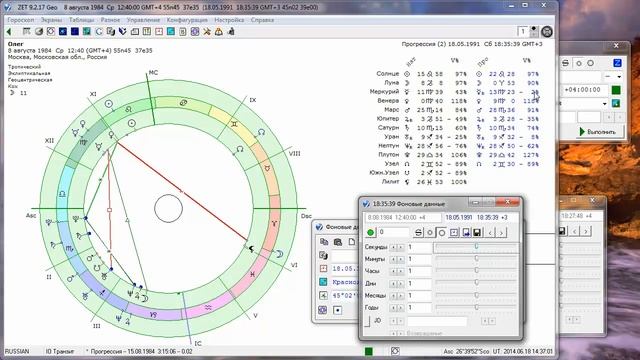
Task: Open the Таблицы menu
Action: (82, 20)
